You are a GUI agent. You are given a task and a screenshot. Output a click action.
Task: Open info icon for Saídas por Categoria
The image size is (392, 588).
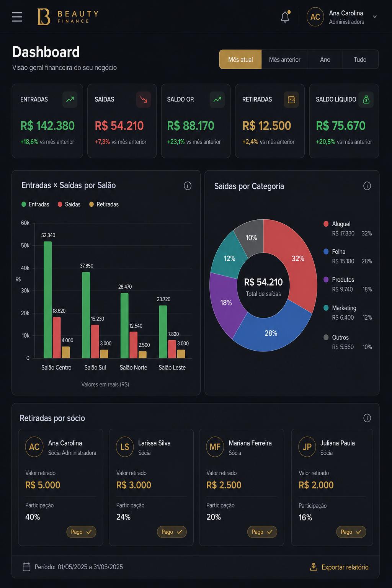(x=367, y=186)
